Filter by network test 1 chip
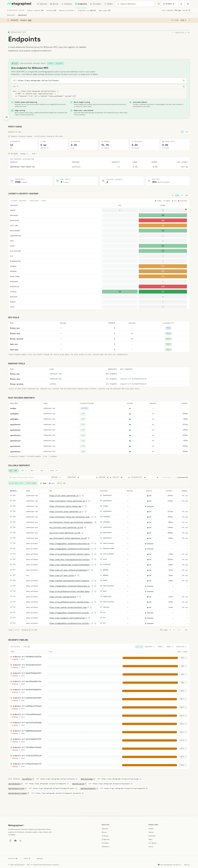This screenshot has height=868, width=198. tap(34, 154)
